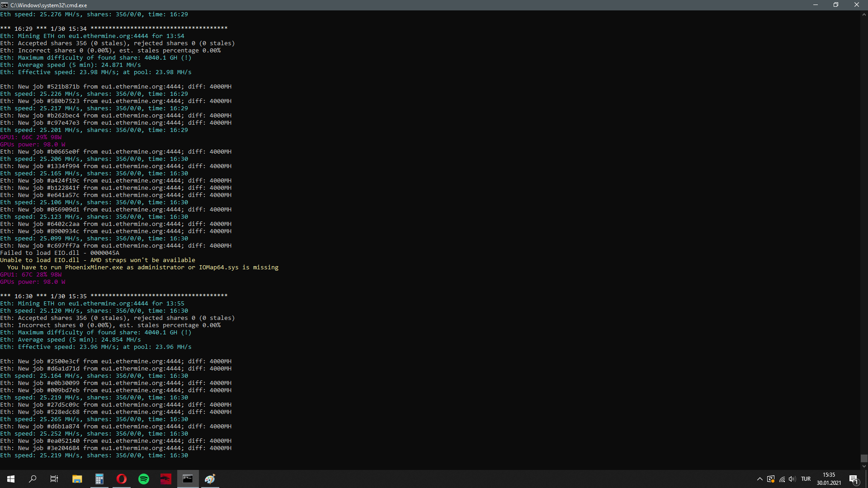Open File Explorer from taskbar
Screen dimensions: 868x488
tap(77, 479)
